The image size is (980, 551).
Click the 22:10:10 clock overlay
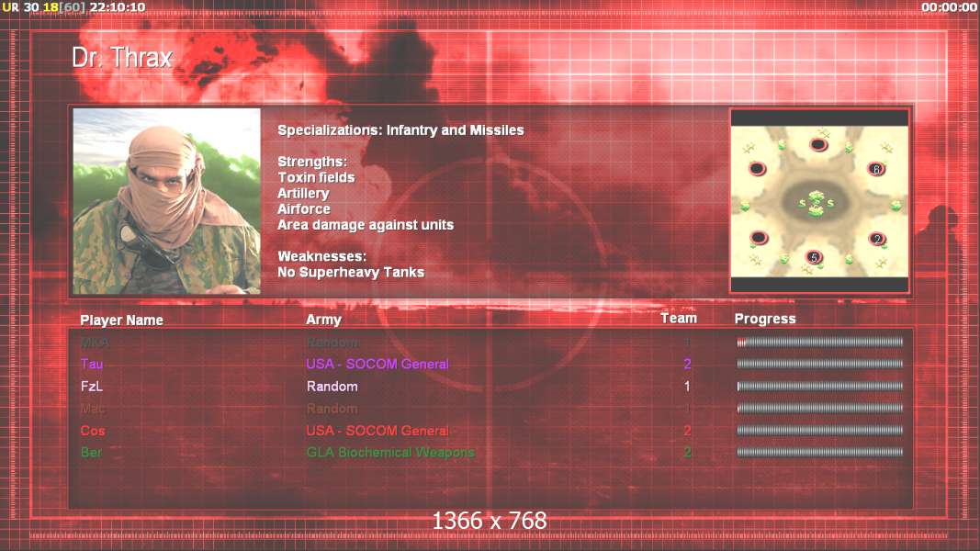118,6
